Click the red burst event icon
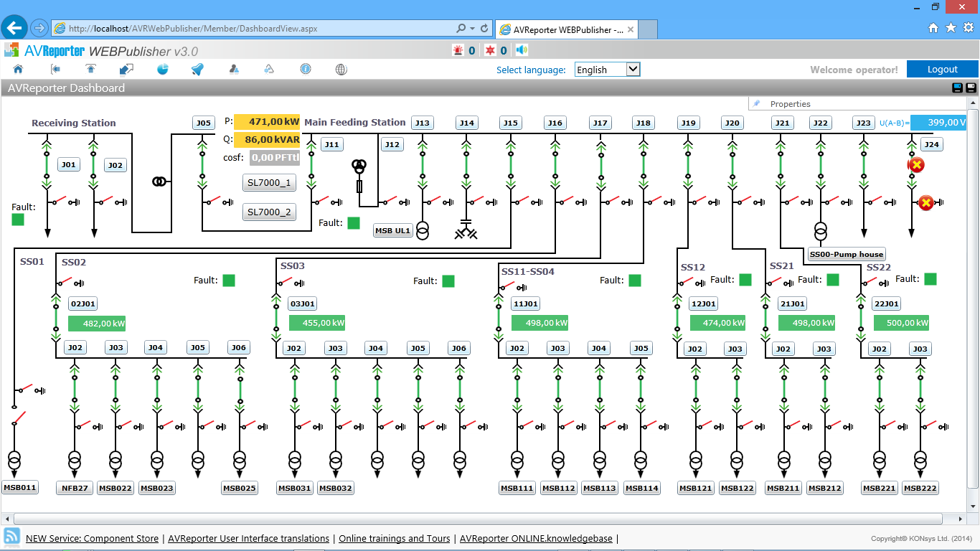 click(490, 50)
